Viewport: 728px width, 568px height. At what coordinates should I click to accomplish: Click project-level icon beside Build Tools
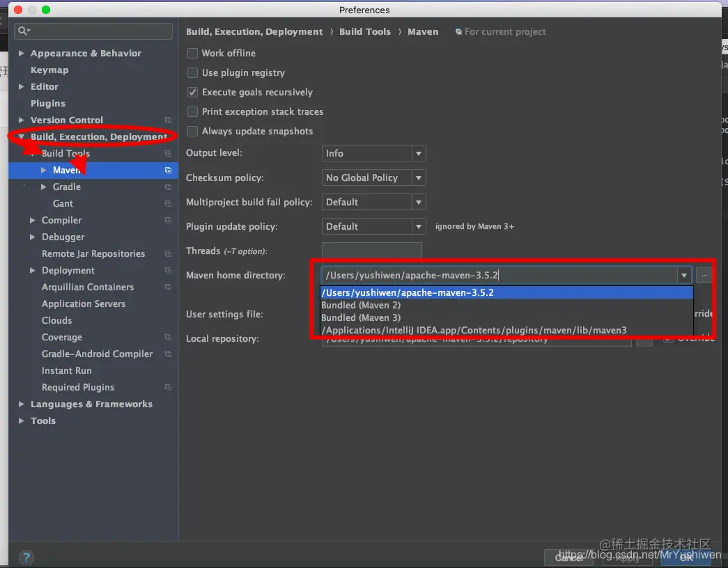coord(168,154)
